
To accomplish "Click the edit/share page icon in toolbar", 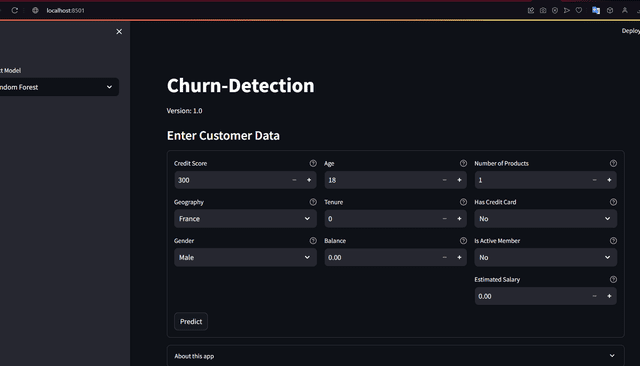I will click(531, 10).
